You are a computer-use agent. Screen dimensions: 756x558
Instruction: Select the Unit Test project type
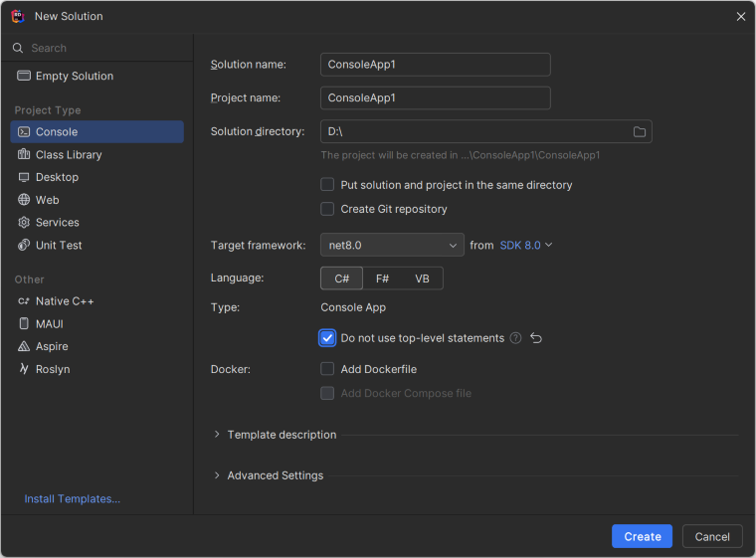tap(59, 246)
